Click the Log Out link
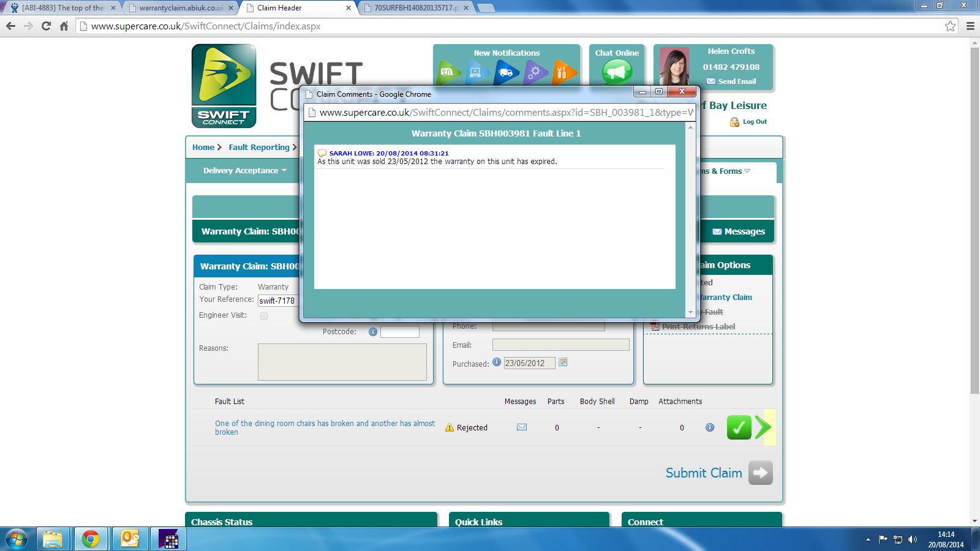This screenshot has width=980, height=551. click(x=748, y=122)
